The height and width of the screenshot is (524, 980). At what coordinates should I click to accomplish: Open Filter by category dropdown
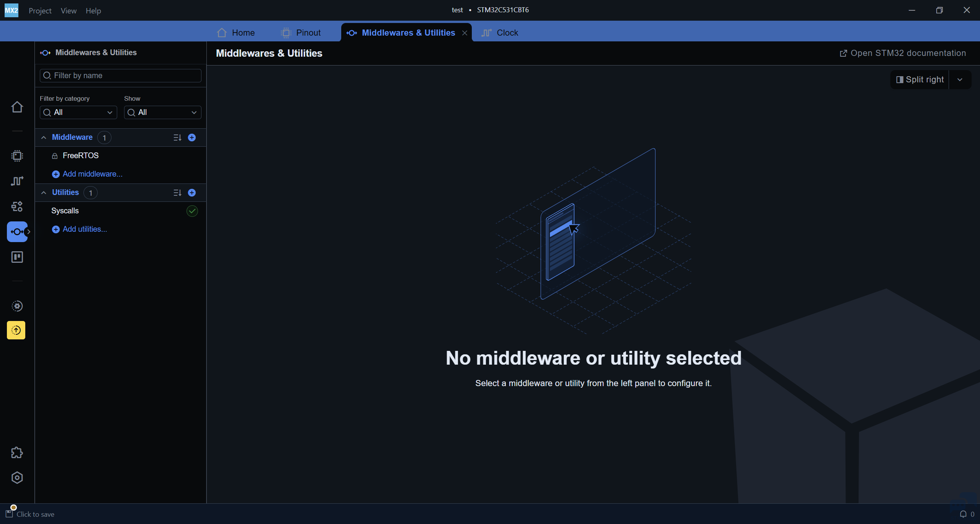pyautogui.click(x=78, y=112)
